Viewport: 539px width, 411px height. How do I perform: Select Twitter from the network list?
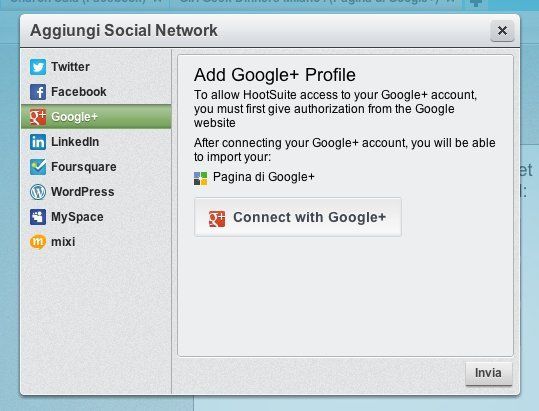point(96,67)
